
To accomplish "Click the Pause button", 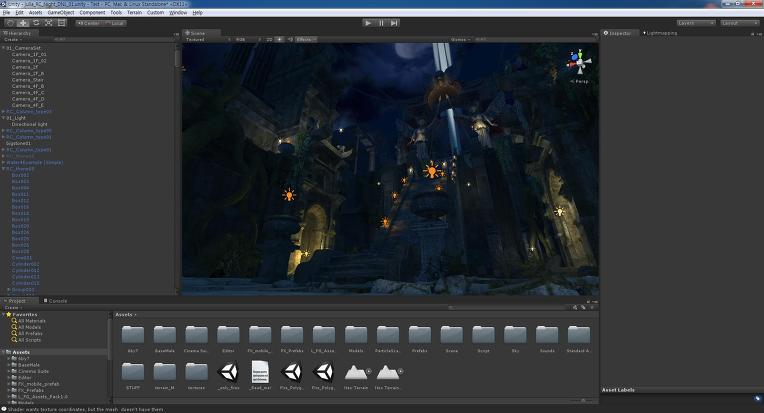I will pyautogui.click(x=382, y=23).
